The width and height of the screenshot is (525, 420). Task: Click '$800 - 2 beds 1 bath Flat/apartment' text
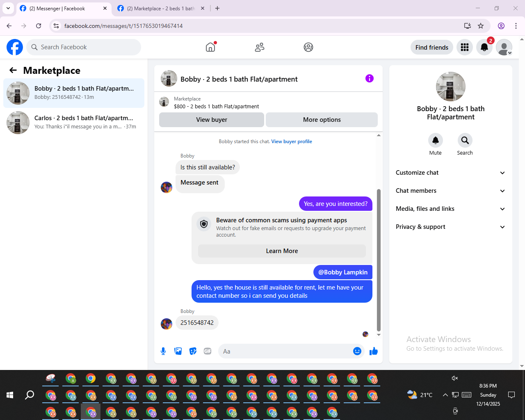pyautogui.click(x=217, y=106)
